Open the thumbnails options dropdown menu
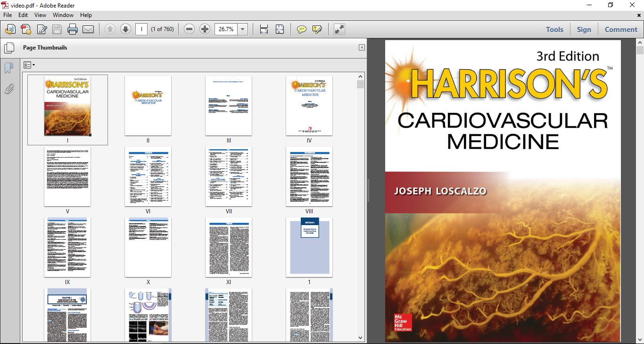Viewport: 644px width, 344px height. [x=29, y=65]
